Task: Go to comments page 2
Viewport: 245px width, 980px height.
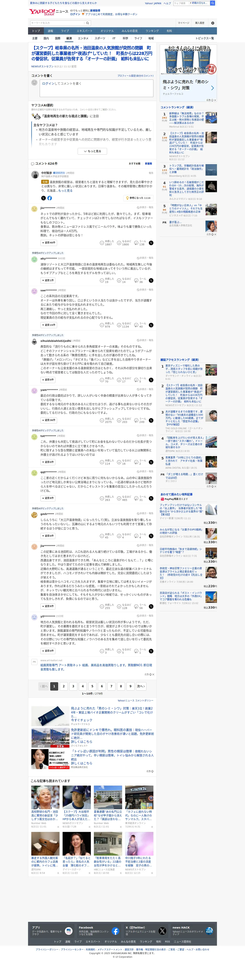Action: click(x=64, y=686)
